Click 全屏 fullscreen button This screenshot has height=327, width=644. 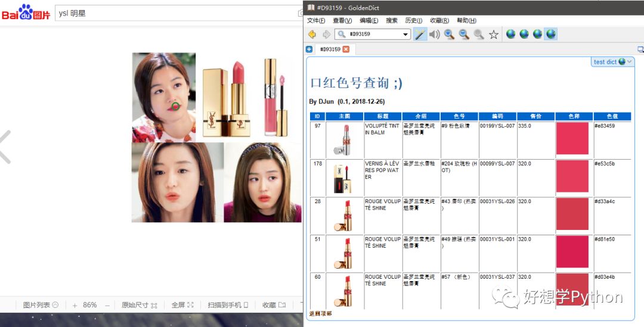(x=182, y=305)
